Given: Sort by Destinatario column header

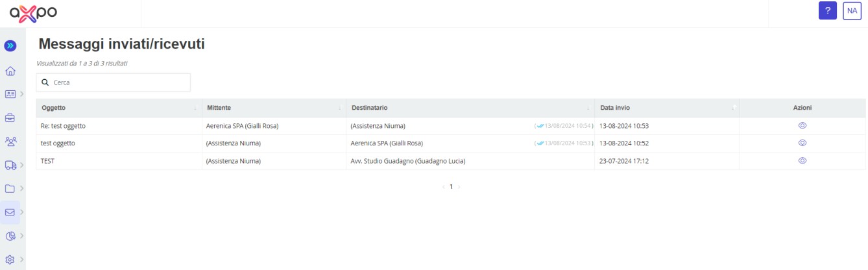Looking at the screenshot, I should 470,108.
